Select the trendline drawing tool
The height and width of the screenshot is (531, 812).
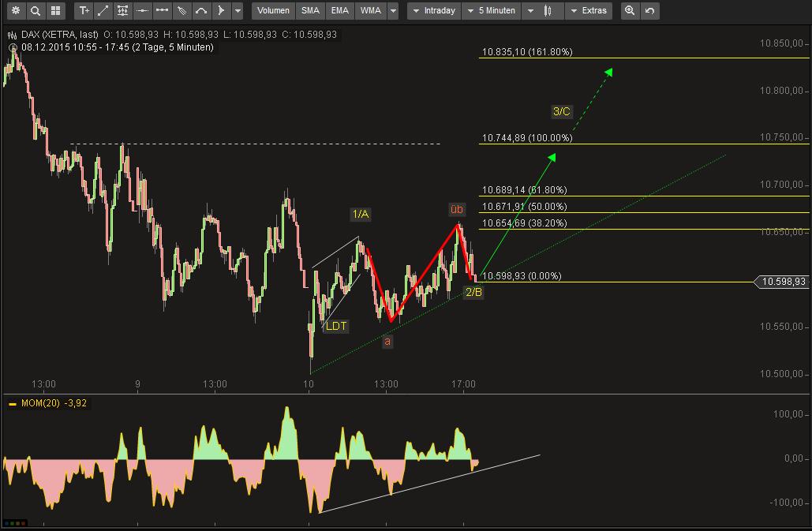pos(103,11)
